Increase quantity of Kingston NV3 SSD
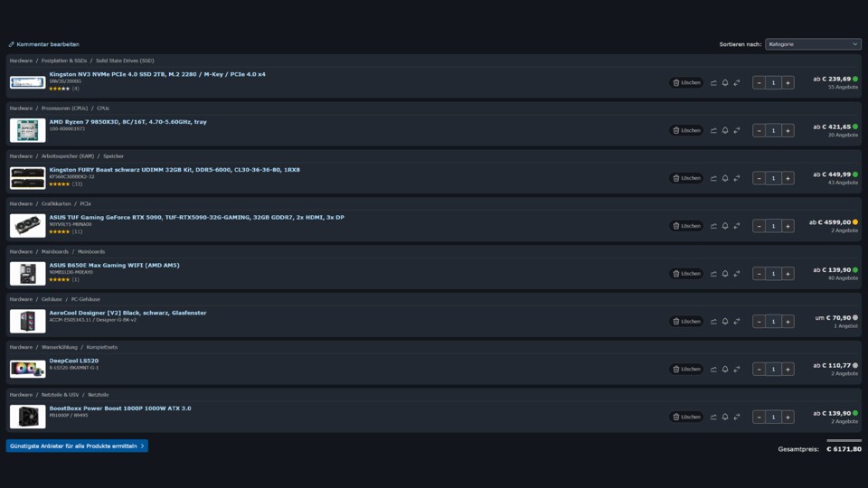Image resolution: width=868 pixels, height=488 pixels. (788, 83)
